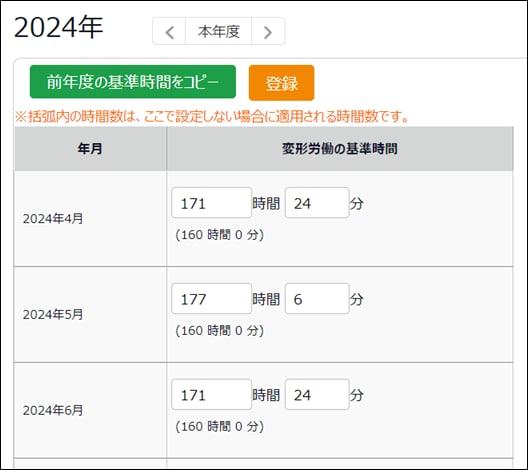Screen dimensions: 528x470
Task: Click the orange 登録 register button
Action: coord(282,83)
